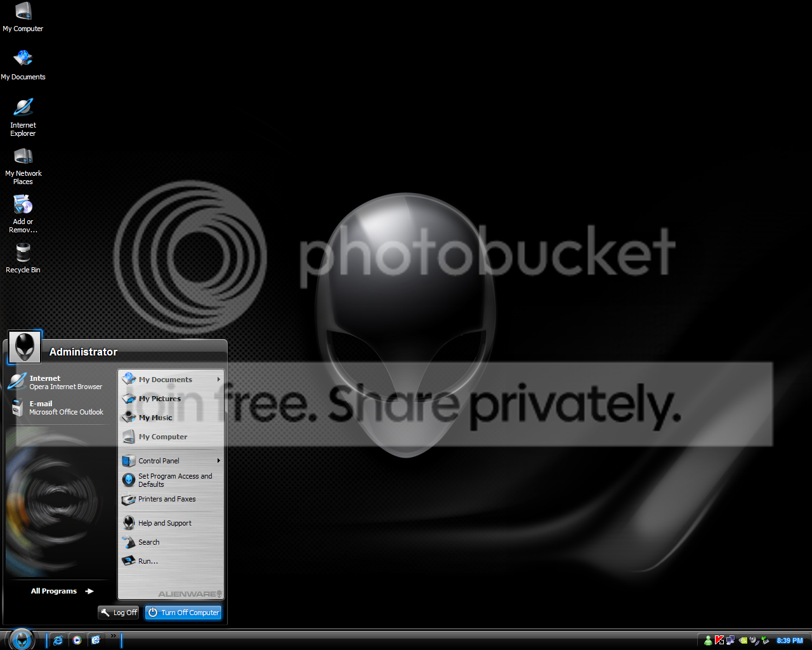Open My Computer in the Start menu
Image resolution: width=812 pixels, height=650 pixels.
click(x=171, y=437)
